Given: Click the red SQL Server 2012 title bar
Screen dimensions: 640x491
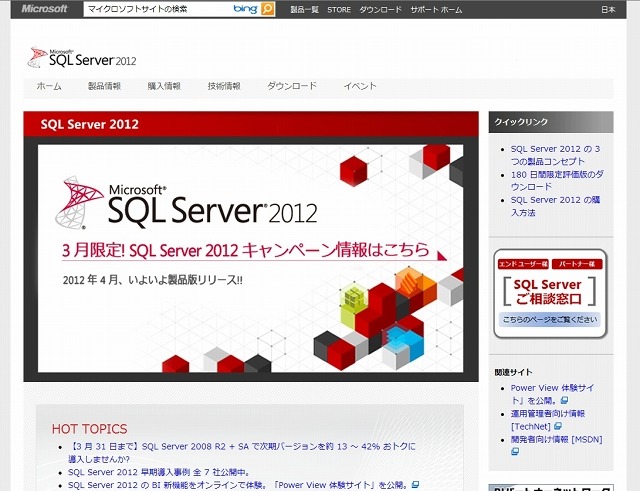Looking at the screenshot, I should [251, 124].
